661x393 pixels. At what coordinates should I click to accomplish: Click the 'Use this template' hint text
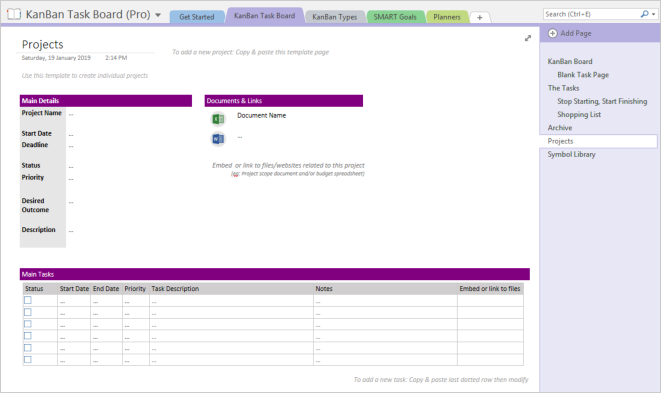pos(85,76)
